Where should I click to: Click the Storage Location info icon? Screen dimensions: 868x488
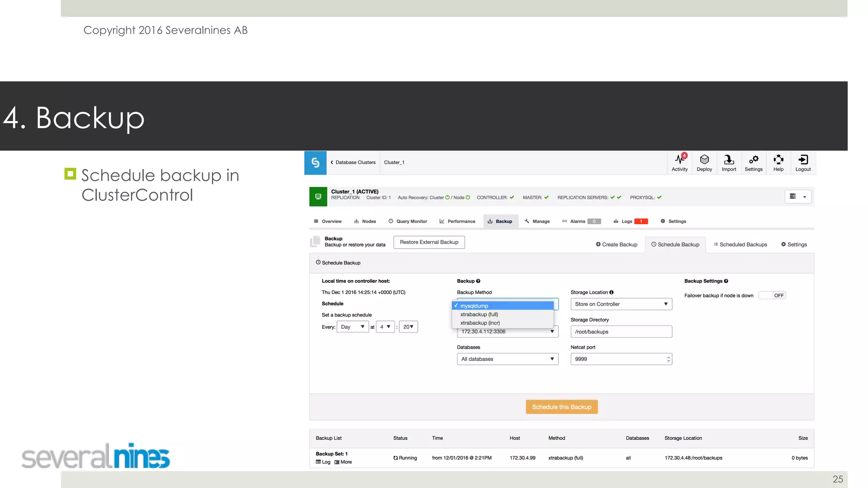click(611, 292)
